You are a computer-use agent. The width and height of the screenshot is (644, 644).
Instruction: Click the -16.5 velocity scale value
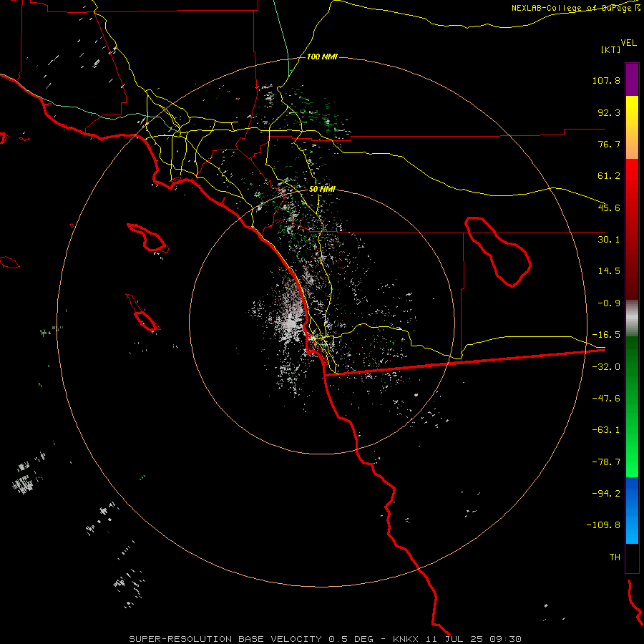coord(606,335)
